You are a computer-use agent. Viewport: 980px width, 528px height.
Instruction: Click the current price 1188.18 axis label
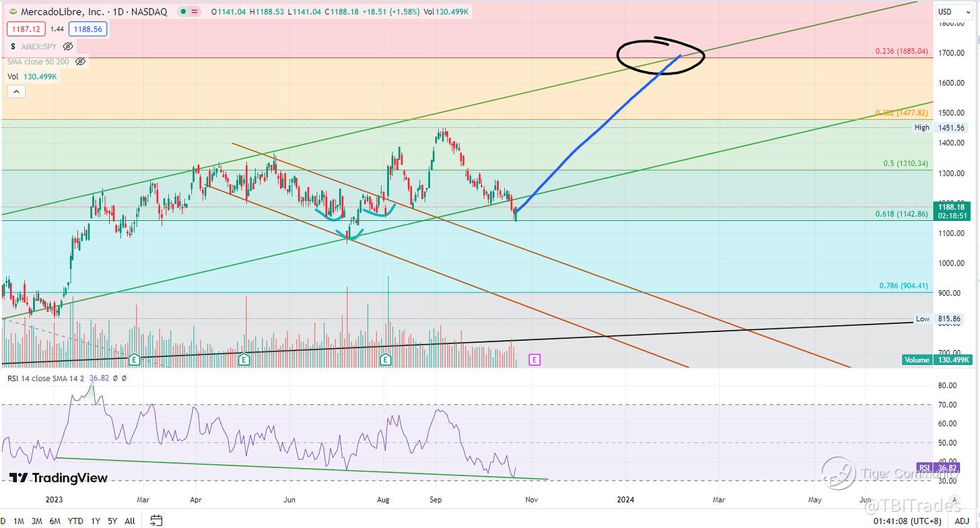pyautogui.click(x=952, y=210)
